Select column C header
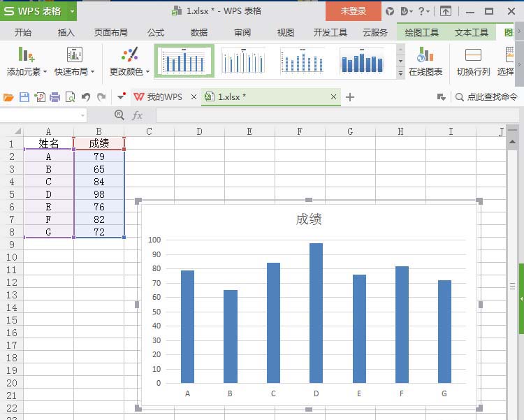This screenshot has width=524, height=420. click(x=149, y=131)
